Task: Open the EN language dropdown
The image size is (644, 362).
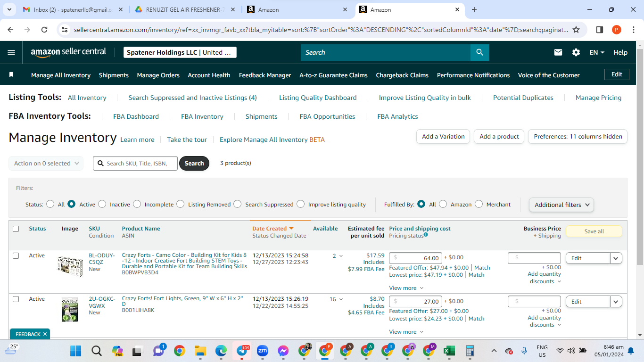Action: click(597, 52)
